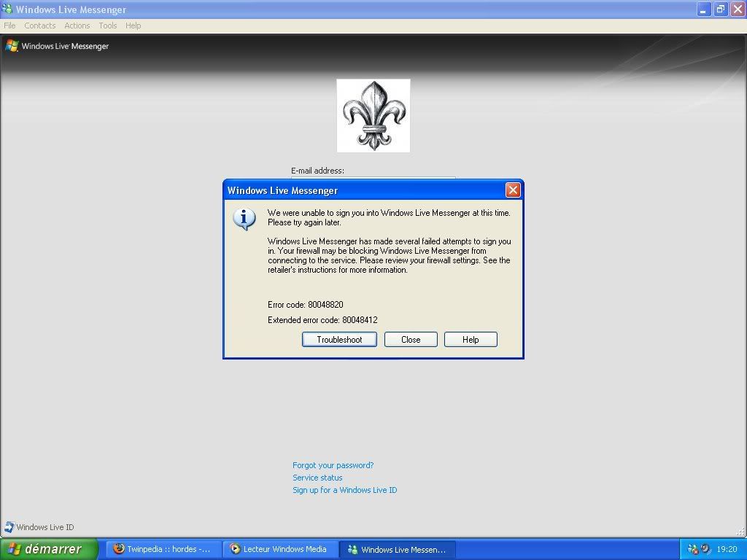Click the window resize grip at the bottom-right
This screenshot has width=747, height=560.
[x=741, y=532]
